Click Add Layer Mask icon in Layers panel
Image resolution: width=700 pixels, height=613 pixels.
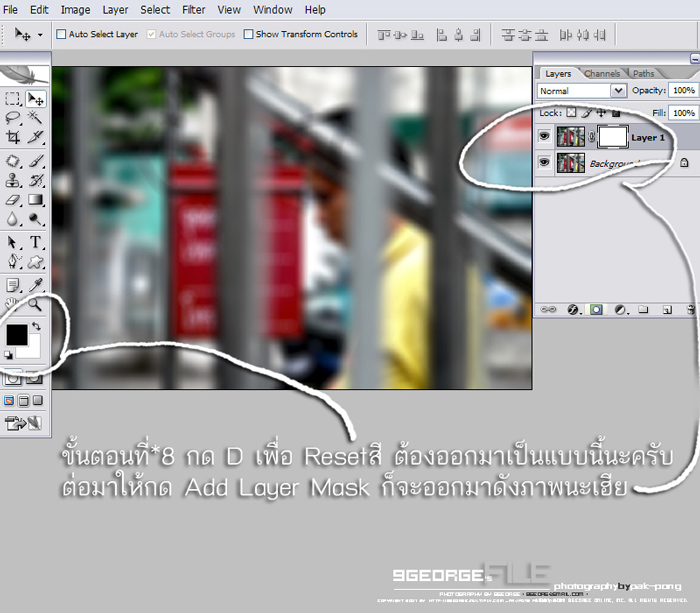[x=596, y=309]
